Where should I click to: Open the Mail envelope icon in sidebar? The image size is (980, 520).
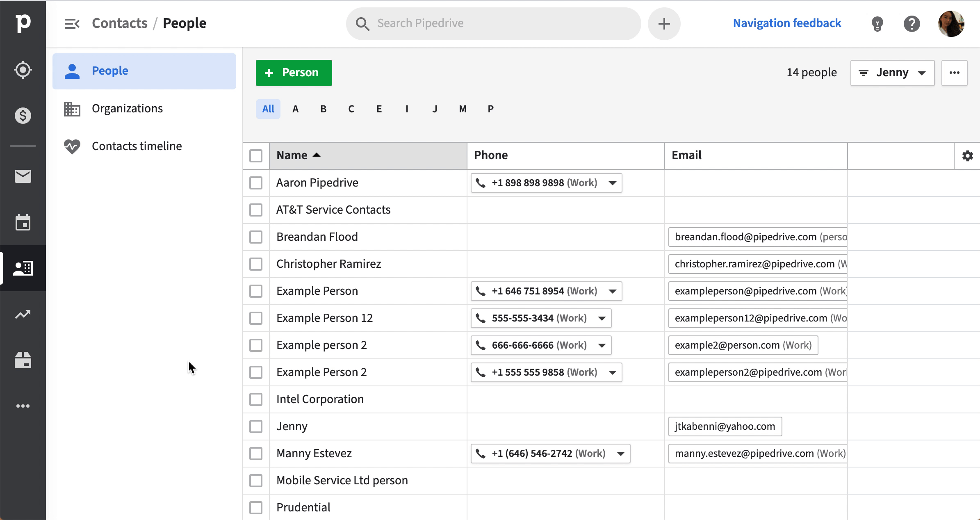(23, 176)
